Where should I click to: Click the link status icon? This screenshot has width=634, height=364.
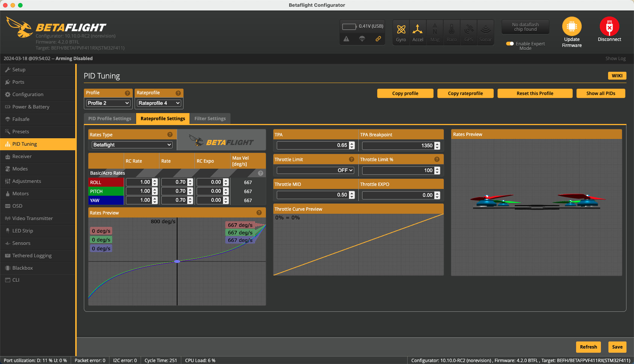[378, 39]
